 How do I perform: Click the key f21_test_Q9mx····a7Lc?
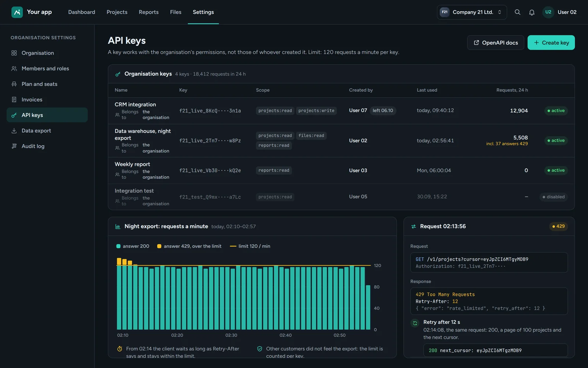click(210, 197)
